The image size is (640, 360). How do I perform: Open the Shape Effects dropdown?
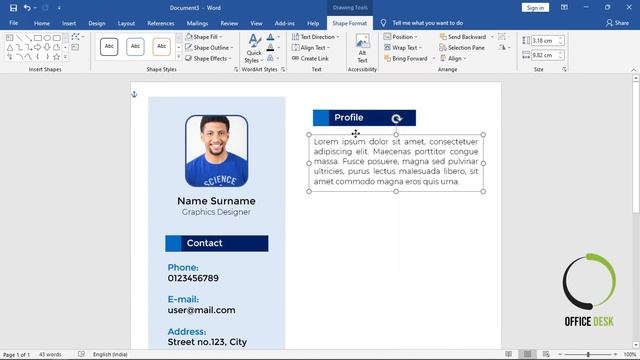coord(208,58)
